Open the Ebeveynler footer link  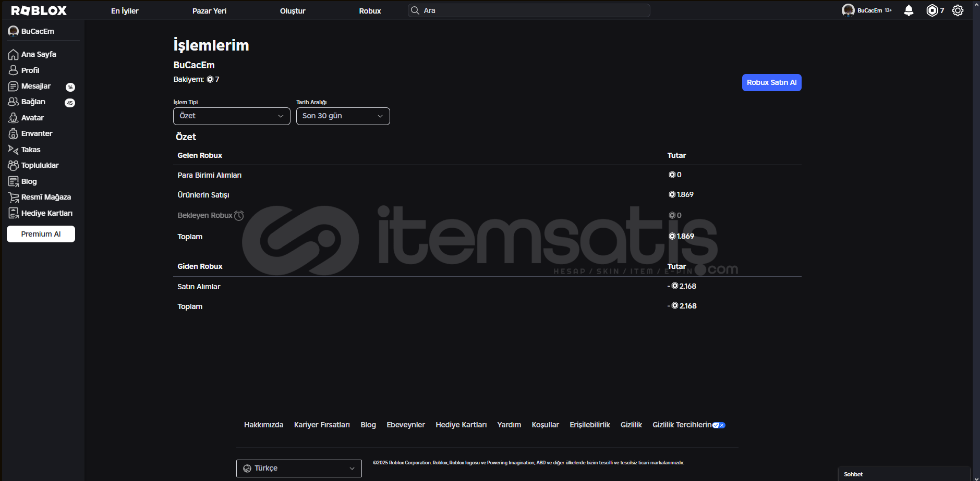point(406,425)
